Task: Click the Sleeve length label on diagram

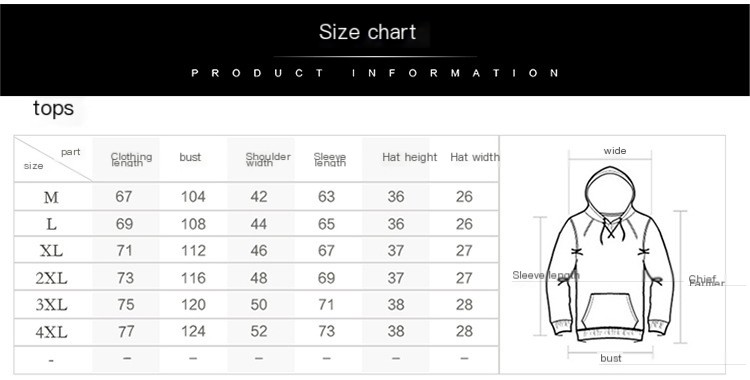Action: tap(546, 275)
